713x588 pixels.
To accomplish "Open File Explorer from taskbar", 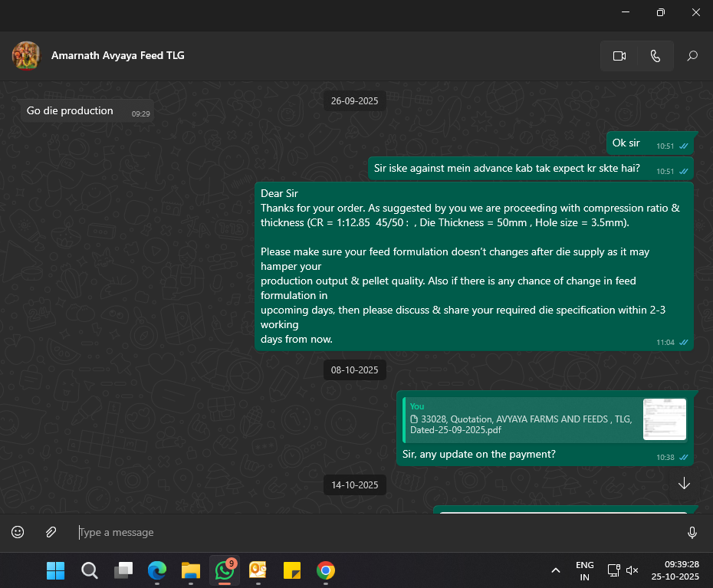I will (x=191, y=570).
